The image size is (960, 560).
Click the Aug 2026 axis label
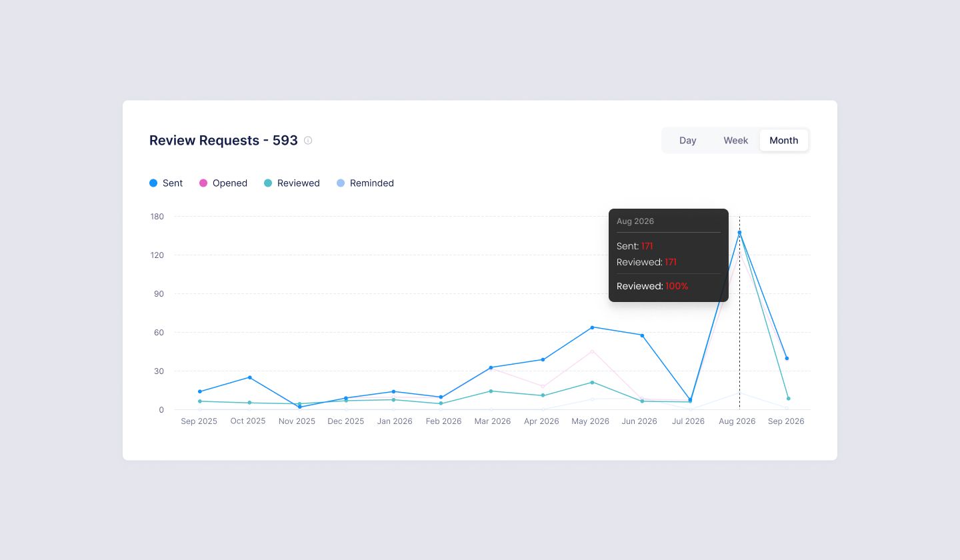point(737,421)
